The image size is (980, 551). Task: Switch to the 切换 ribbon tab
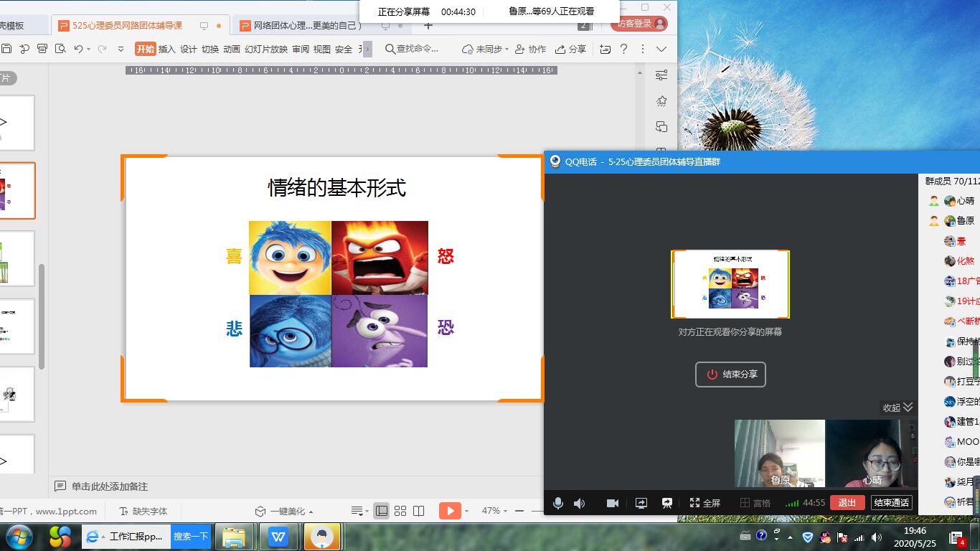pyautogui.click(x=210, y=49)
